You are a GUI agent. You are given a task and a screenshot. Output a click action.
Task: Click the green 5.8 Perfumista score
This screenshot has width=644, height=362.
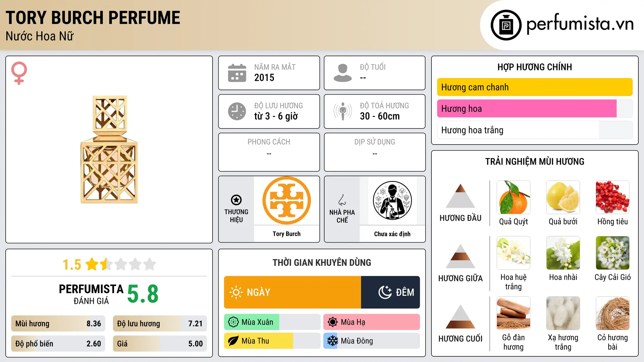[143, 294]
